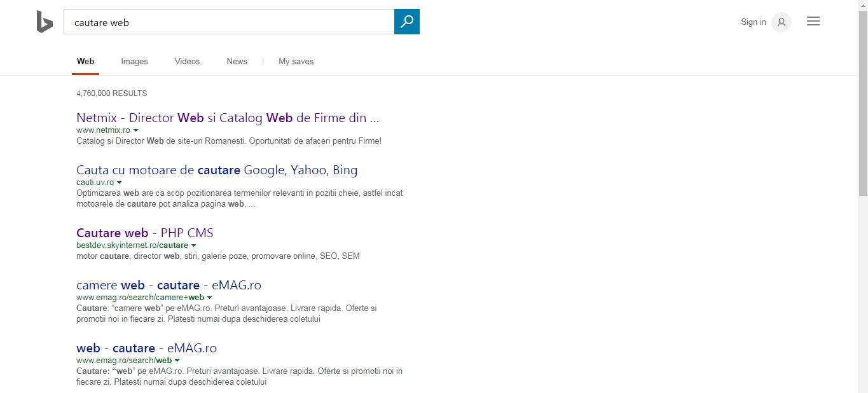Click the Sign in link
Viewport: 868px width, 393px height.
click(753, 22)
